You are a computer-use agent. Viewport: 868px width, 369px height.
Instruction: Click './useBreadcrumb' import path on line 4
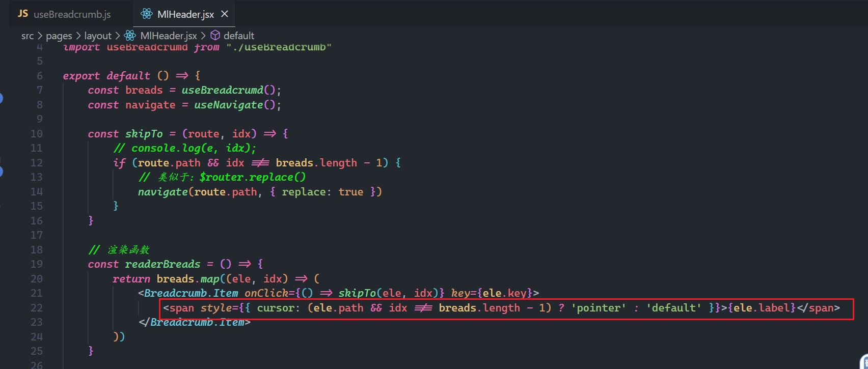(x=279, y=47)
